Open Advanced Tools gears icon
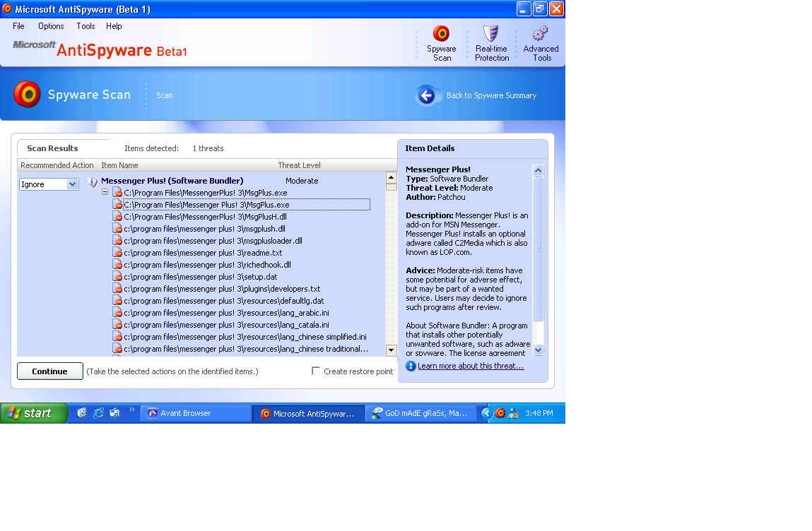 click(x=541, y=35)
